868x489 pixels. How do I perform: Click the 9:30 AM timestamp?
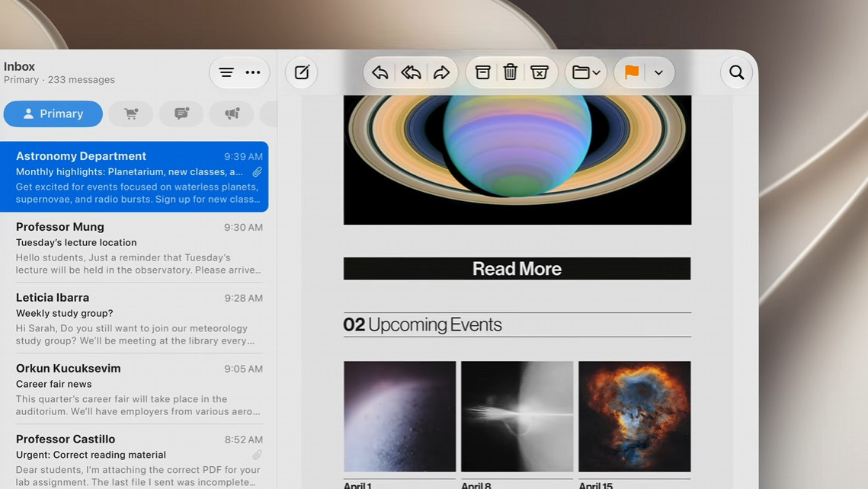[243, 227]
